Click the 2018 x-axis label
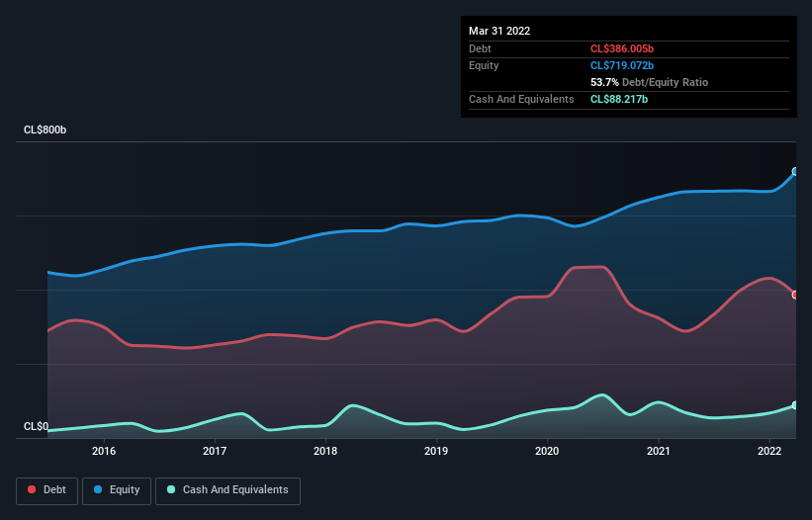The image size is (812, 520). point(325,451)
